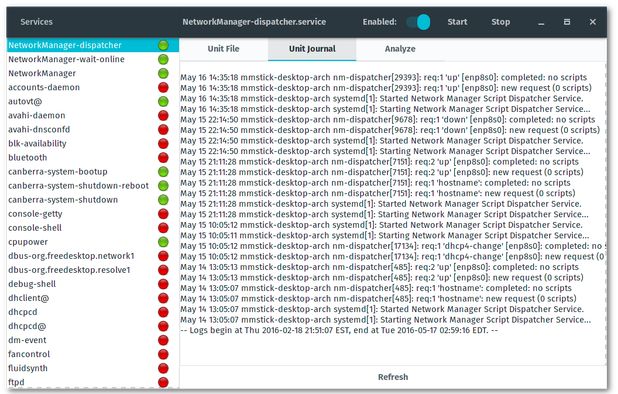Click red status dot for ftpd
The width and height of the screenshot is (618, 394).
[163, 382]
